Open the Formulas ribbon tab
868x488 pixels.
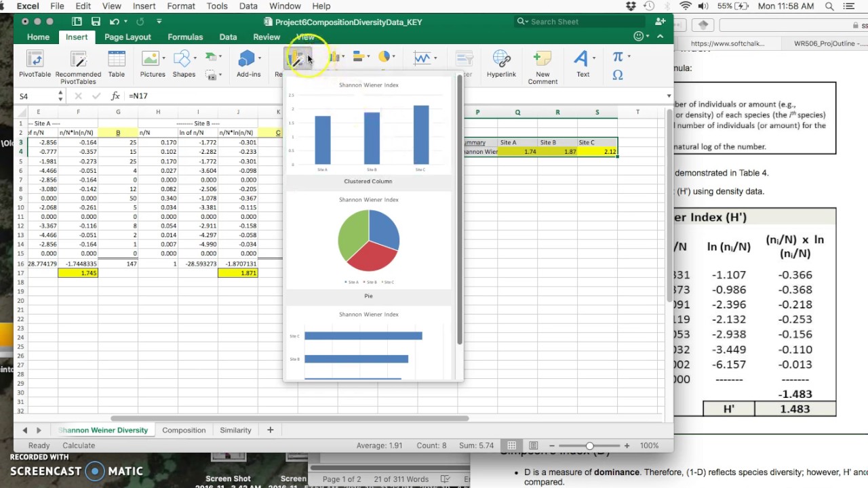[185, 37]
